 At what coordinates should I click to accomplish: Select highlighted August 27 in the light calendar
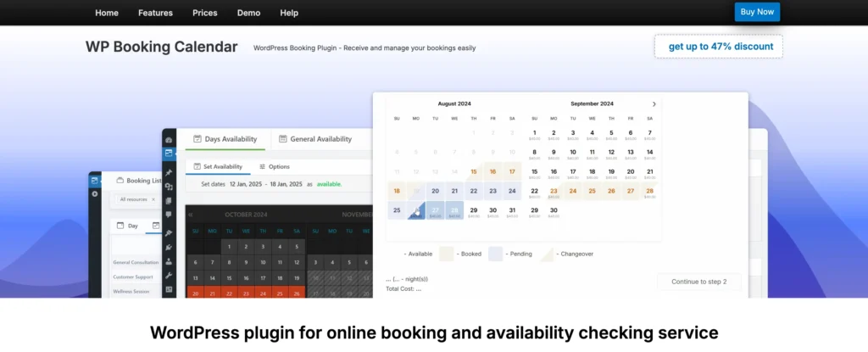click(435, 212)
